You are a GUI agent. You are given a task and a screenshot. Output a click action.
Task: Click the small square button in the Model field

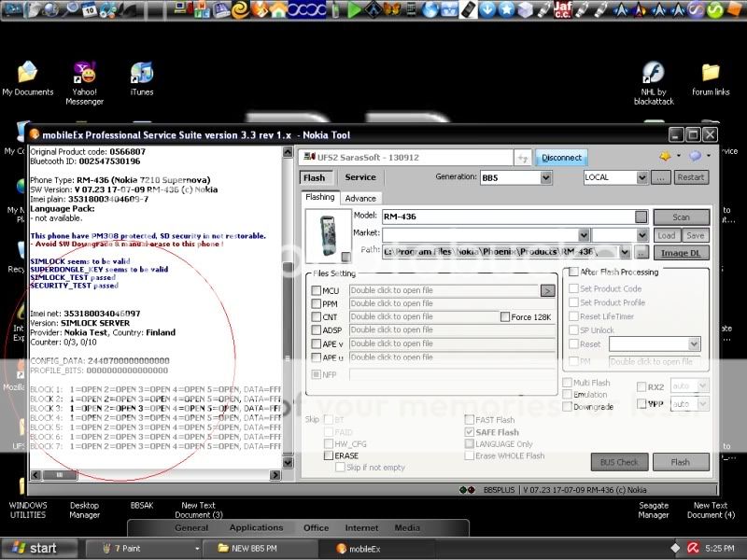[641, 217]
